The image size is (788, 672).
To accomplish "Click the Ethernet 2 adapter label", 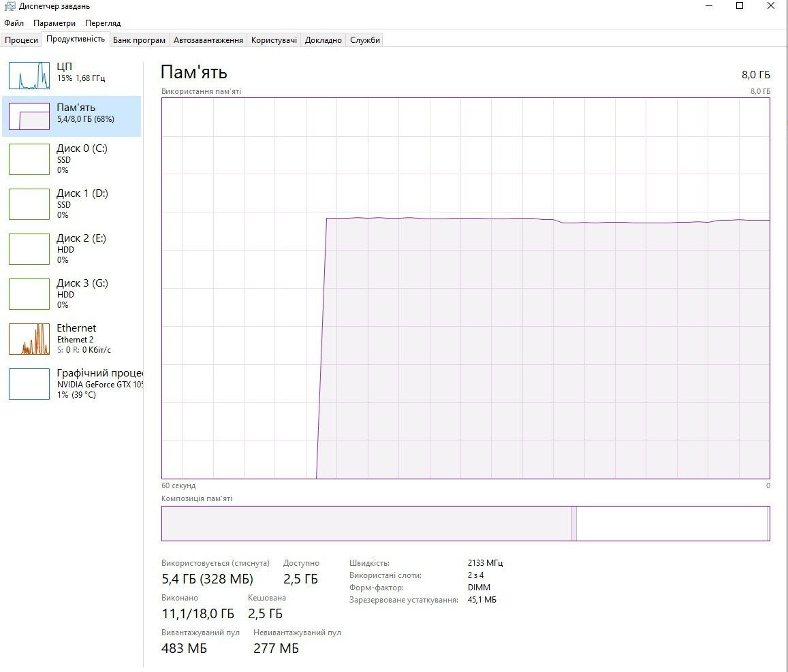I will pyautogui.click(x=75, y=340).
